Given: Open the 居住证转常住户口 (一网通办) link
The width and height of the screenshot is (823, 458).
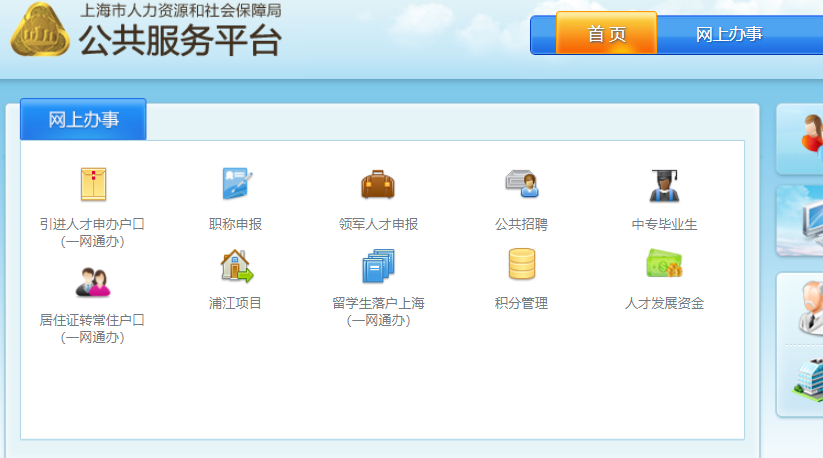Looking at the screenshot, I should click(x=92, y=328).
